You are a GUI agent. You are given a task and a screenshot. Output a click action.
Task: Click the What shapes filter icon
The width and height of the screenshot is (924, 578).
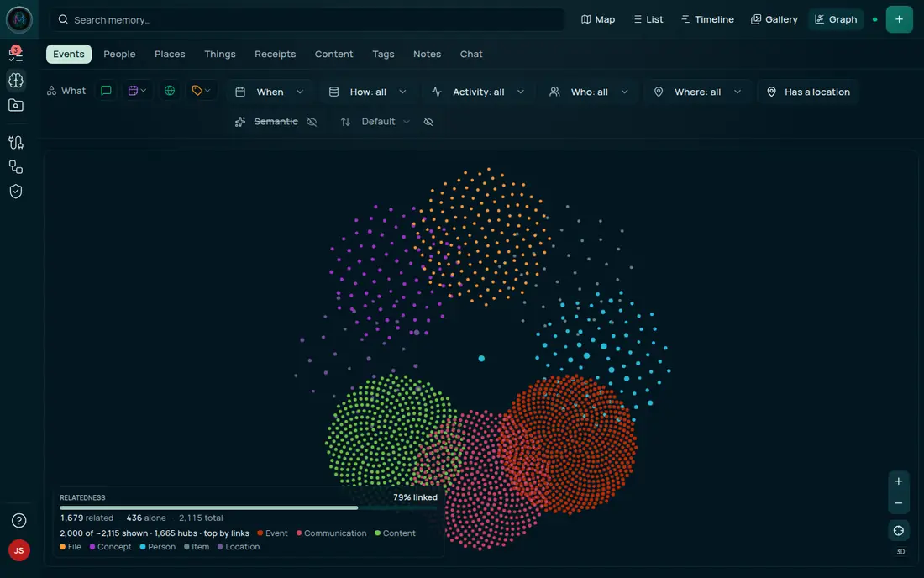click(52, 91)
